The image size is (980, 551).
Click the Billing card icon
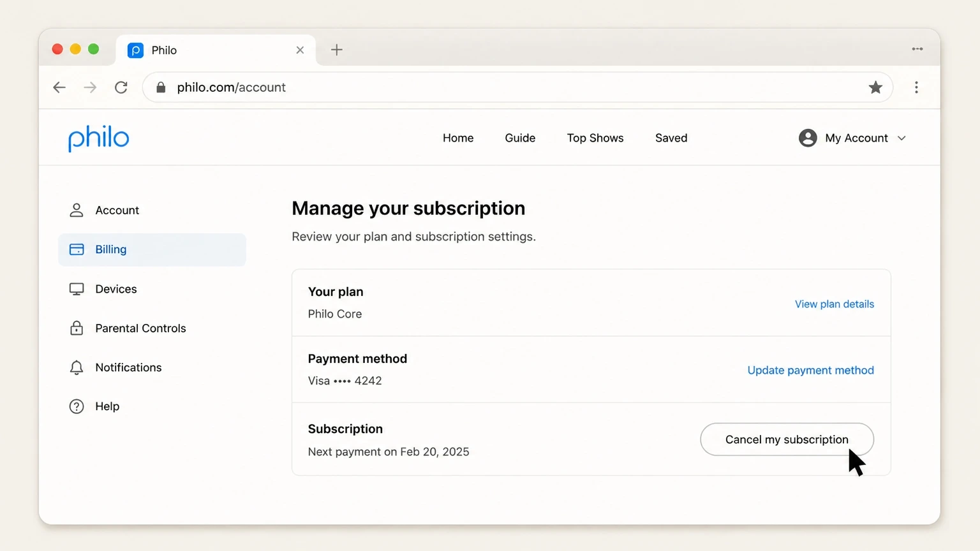coord(77,249)
